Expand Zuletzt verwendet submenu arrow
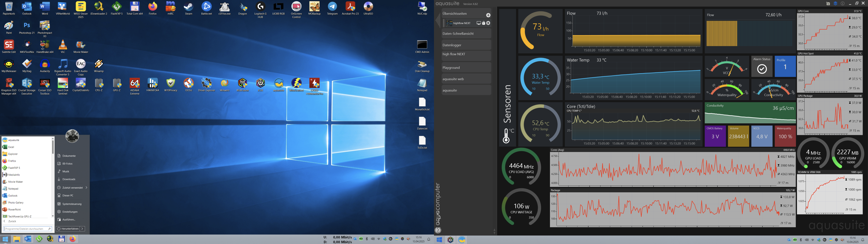 tap(86, 187)
